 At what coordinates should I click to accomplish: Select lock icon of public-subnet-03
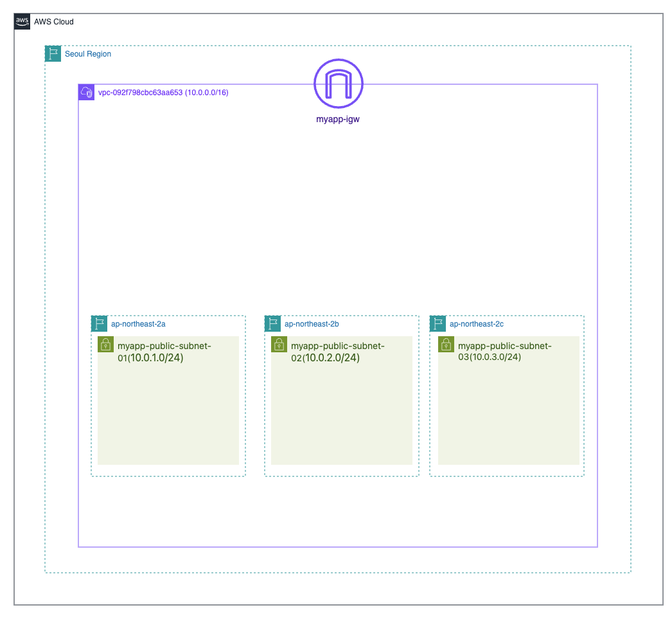pyautogui.click(x=446, y=345)
